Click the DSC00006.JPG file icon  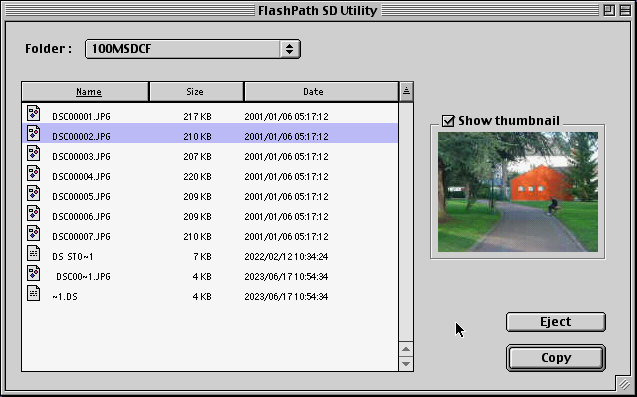pyautogui.click(x=34, y=213)
